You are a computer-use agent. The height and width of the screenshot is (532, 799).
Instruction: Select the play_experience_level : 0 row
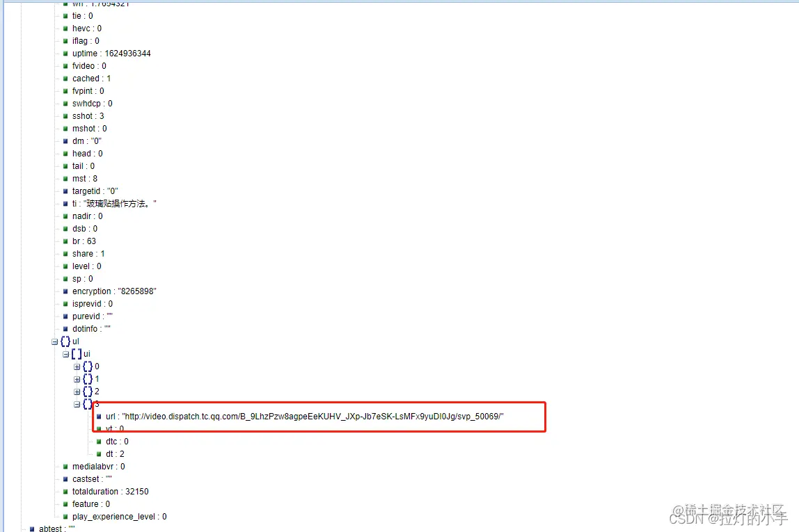(x=120, y=517)
